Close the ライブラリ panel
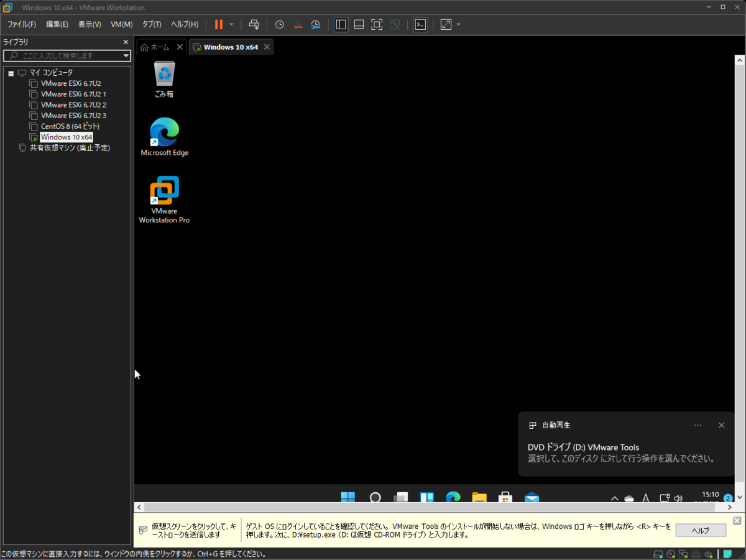This screenshot has width=746, height=560. [x=126, y=42]
